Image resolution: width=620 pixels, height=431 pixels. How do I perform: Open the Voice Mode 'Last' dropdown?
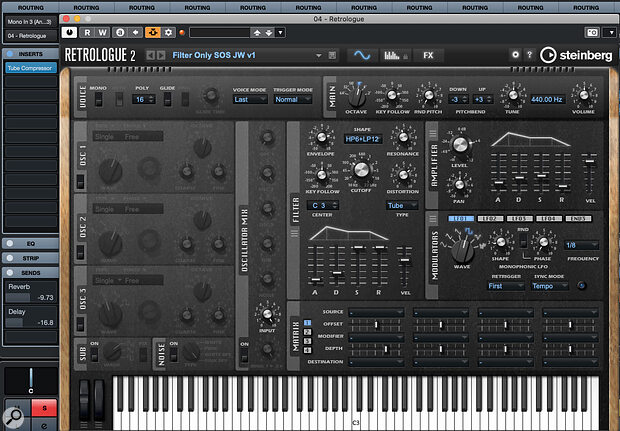(250, 100)
